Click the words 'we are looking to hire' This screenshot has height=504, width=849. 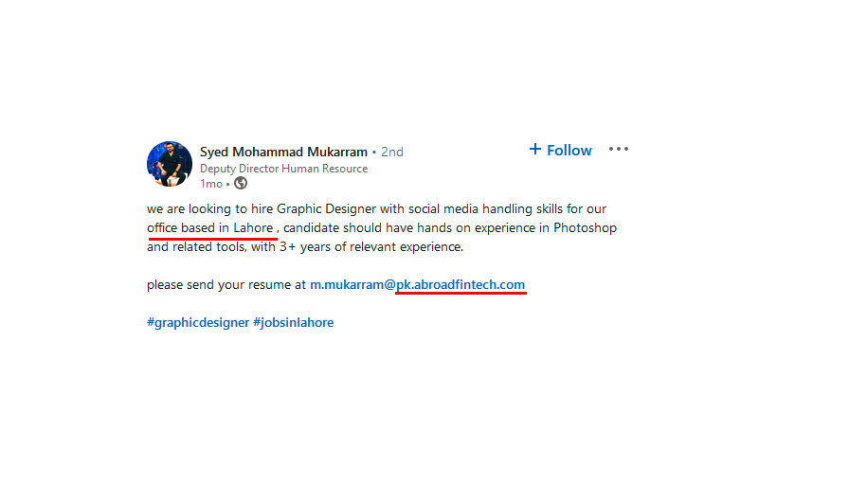pos(210,209)
